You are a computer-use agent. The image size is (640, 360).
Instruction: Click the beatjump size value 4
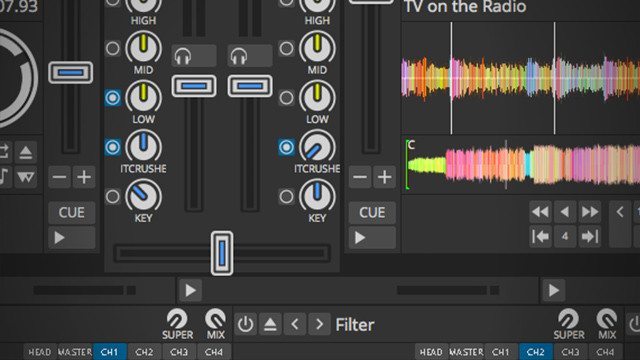[565, 236]
